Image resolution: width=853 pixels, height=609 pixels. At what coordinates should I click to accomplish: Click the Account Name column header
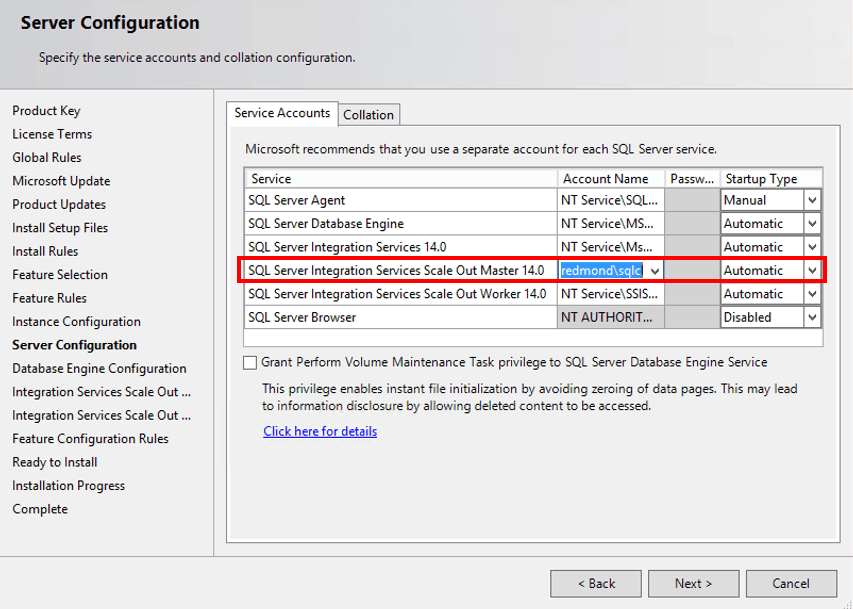coord(611,179)
